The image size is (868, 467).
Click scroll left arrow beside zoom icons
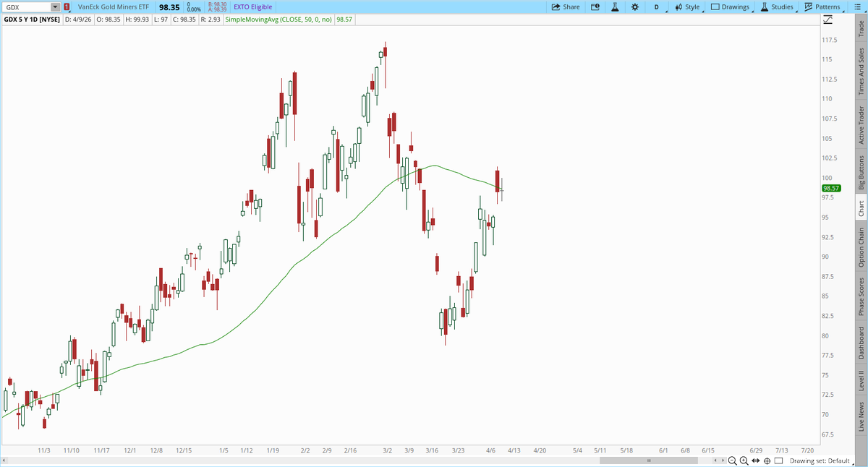tap(715, 460)
